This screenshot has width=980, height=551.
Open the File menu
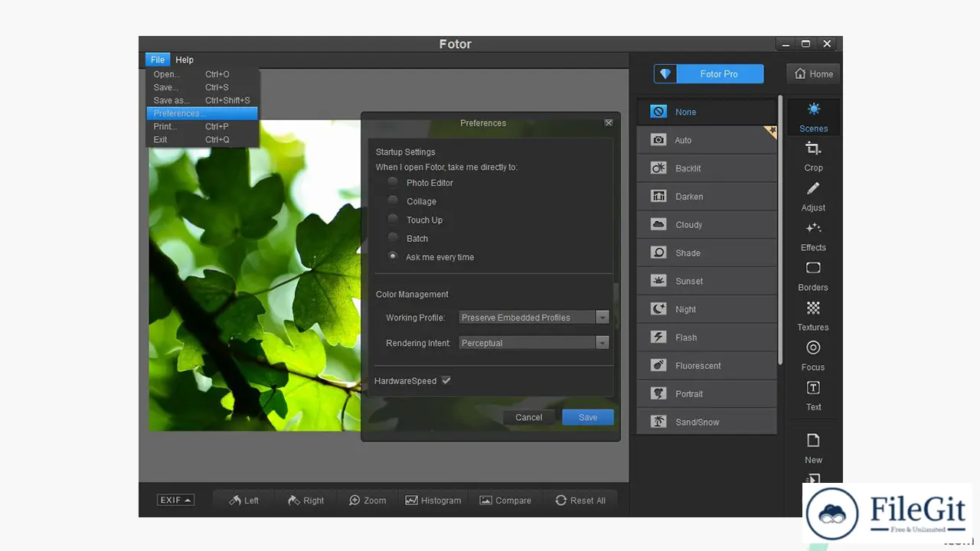coord(158,60)
